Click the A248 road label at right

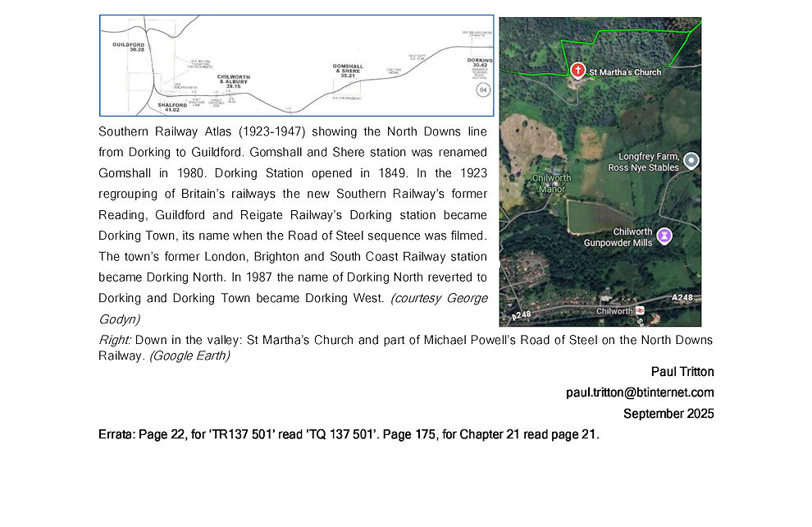685,296
